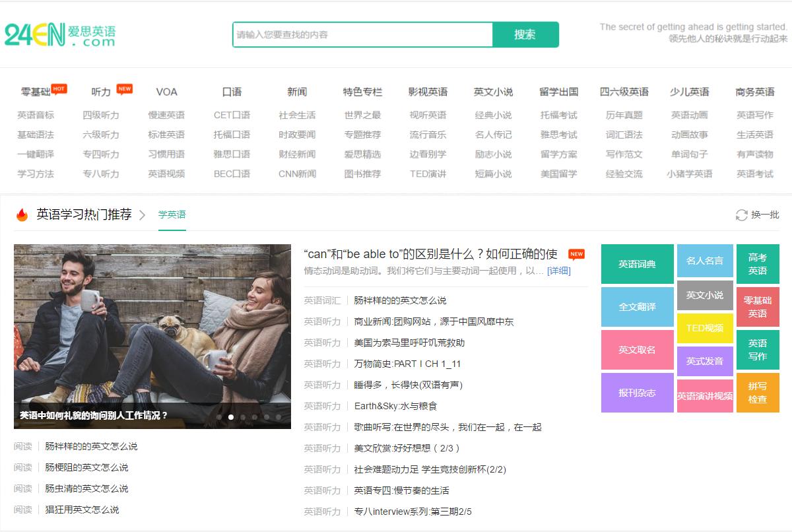
Task: Open the yellow TED视频 tile
Action: click(705, 328)
